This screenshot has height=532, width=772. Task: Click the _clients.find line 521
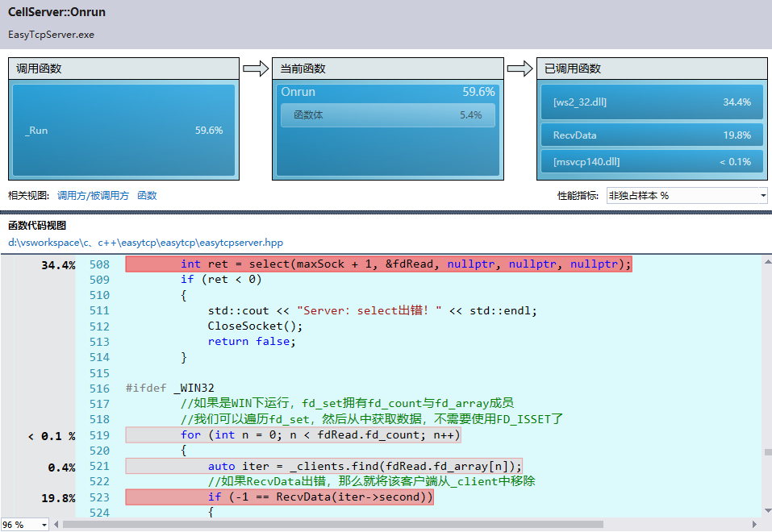(324, 466)
